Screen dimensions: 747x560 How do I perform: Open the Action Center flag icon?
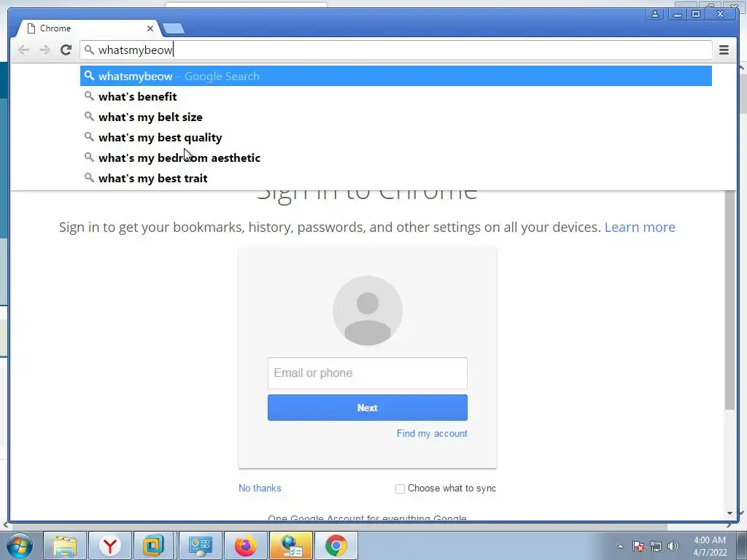click(x=638, y=546)
